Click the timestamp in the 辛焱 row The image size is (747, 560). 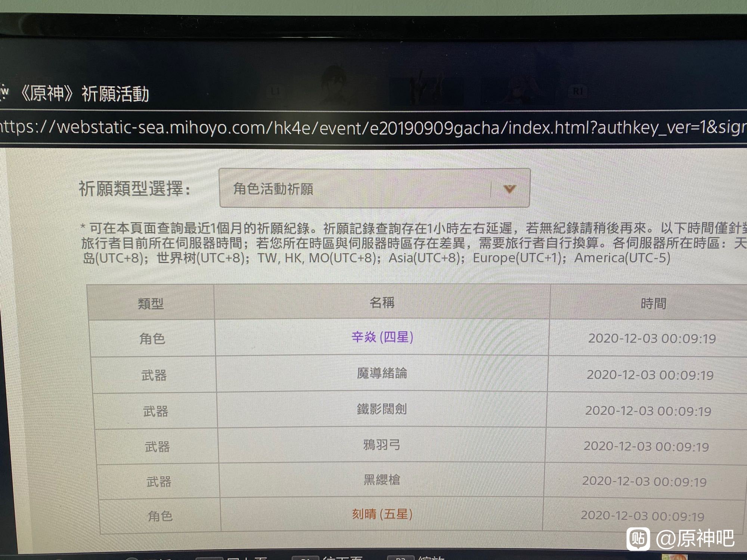(652, 339)
